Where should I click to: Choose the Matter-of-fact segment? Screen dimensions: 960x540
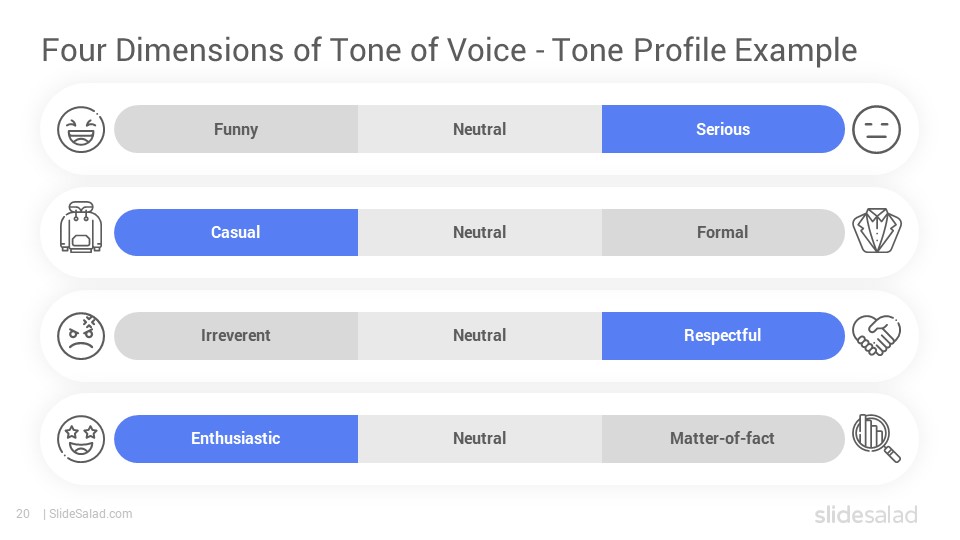point(723,438)
